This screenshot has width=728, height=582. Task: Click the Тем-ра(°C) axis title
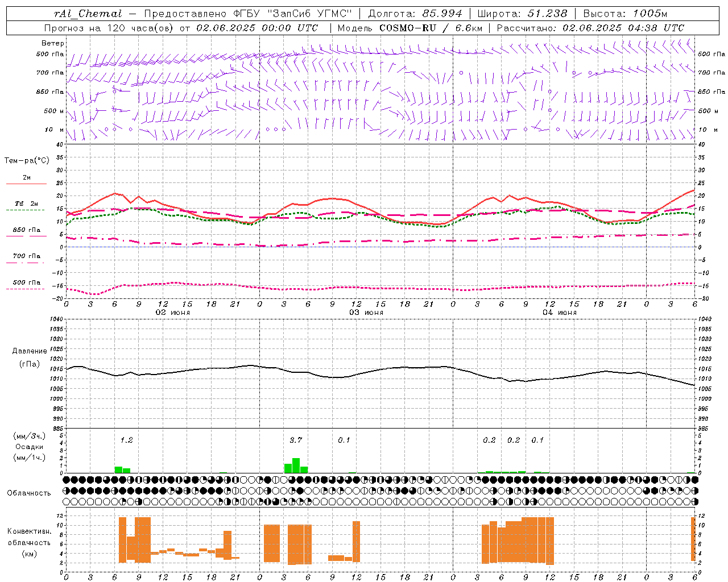point(27,161)
